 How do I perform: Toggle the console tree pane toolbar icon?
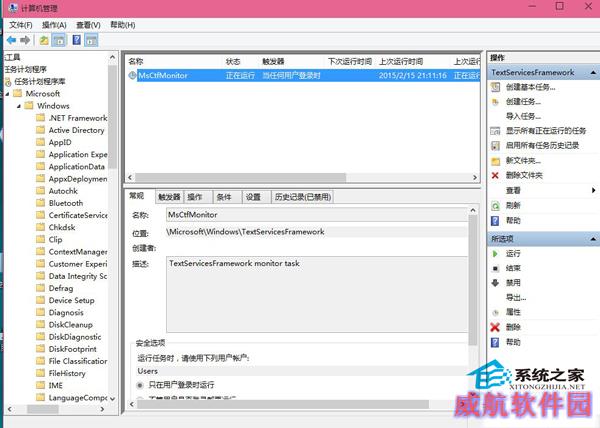coord(59,40)
